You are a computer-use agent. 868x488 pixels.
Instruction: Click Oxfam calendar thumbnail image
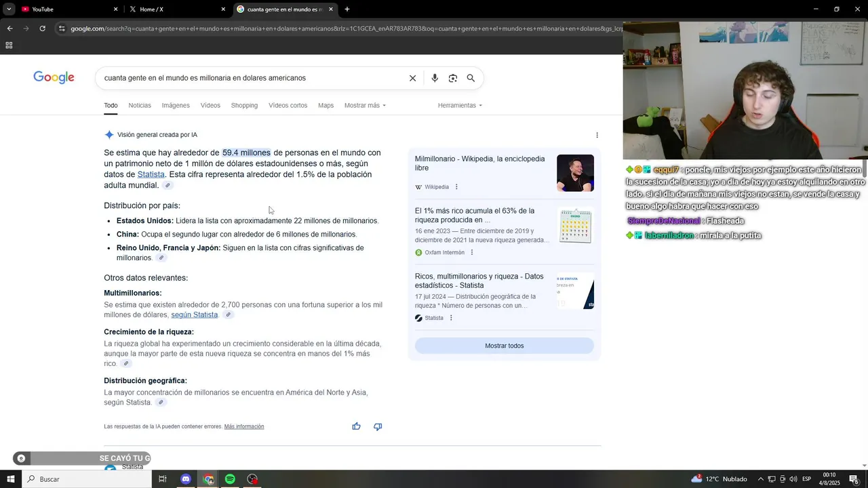(575, 226)
